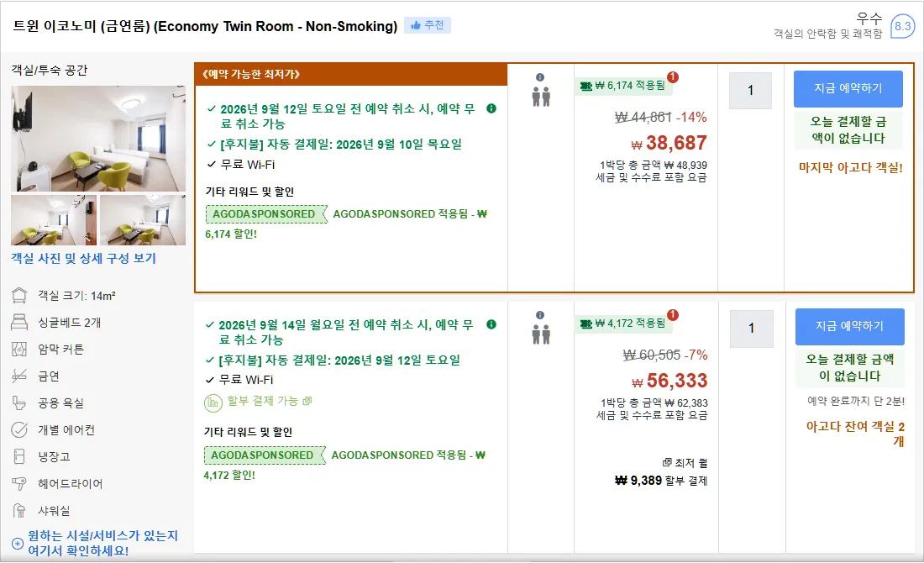This screenshot has height=563, width=924.
Task: Click the 아고다 잔여 객실 2개 notice
Action: click(855, 434)
